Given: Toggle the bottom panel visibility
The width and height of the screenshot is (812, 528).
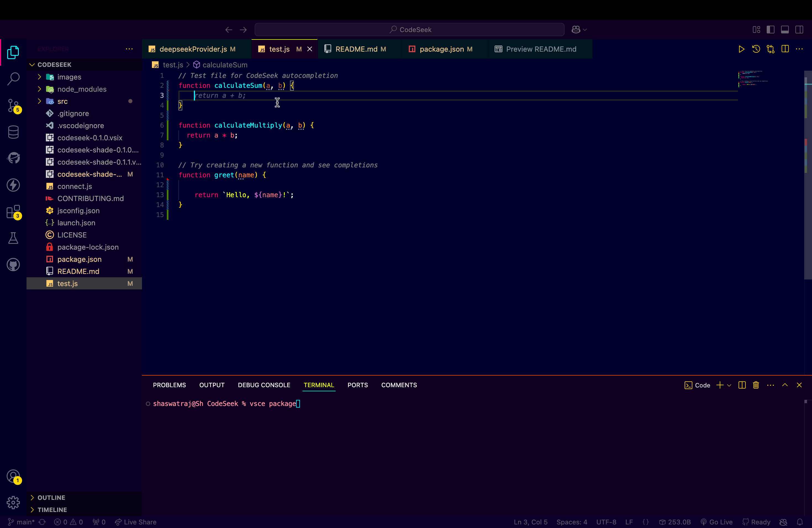Looking at the screenshot, I should [x=785, y=30].
